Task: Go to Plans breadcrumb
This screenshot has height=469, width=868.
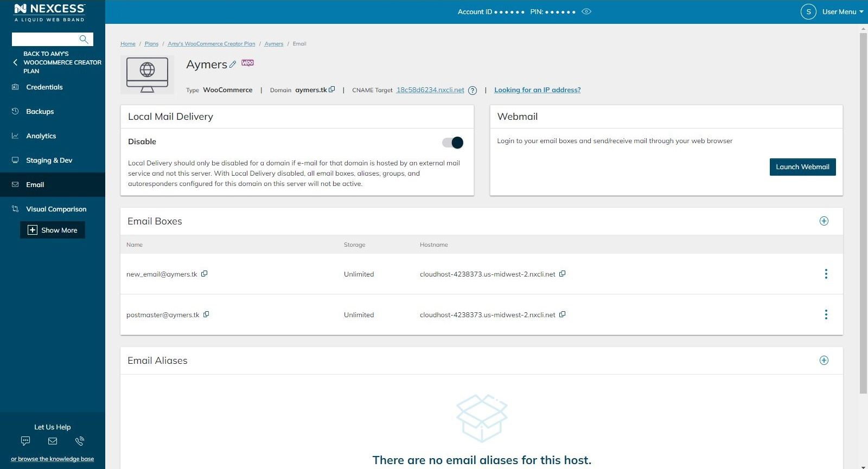Action: [x=151, y=44]
